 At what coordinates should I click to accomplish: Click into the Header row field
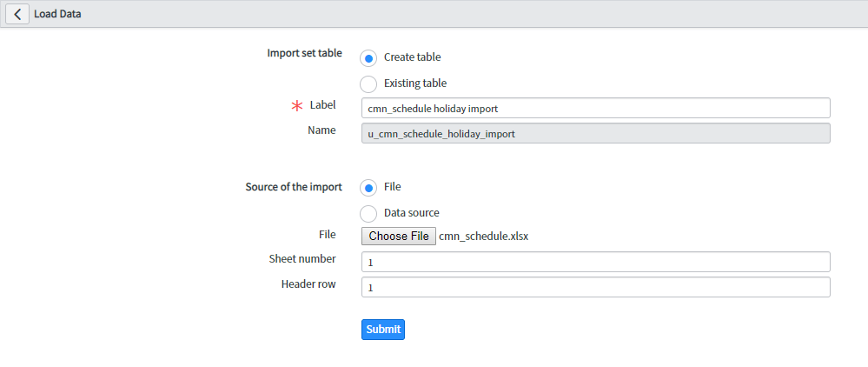pyautogui.click(x=595, y=287)
